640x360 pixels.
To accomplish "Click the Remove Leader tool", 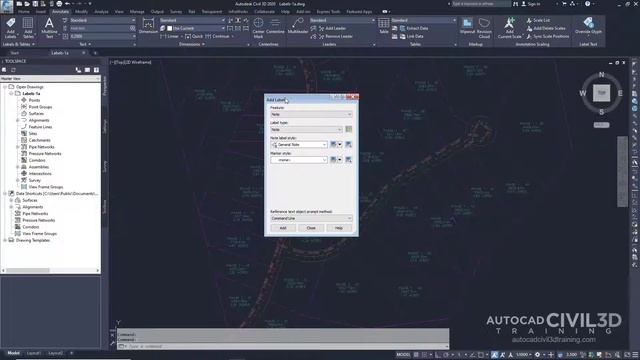I will pos(335,36).
